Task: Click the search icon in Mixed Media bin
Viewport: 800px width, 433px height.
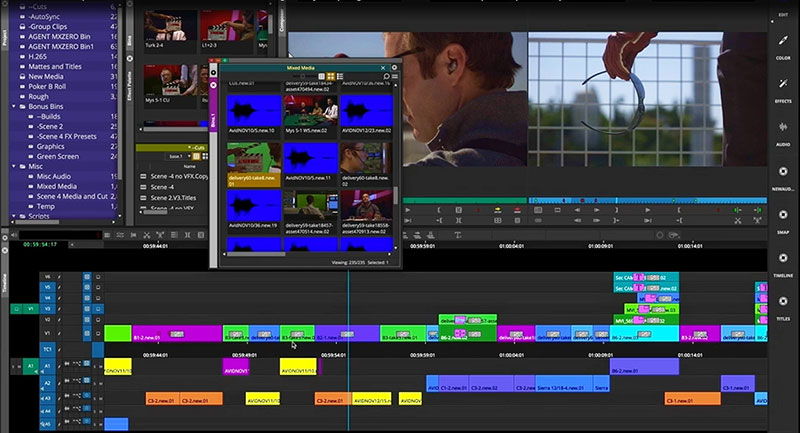Action: pos(386,77)
